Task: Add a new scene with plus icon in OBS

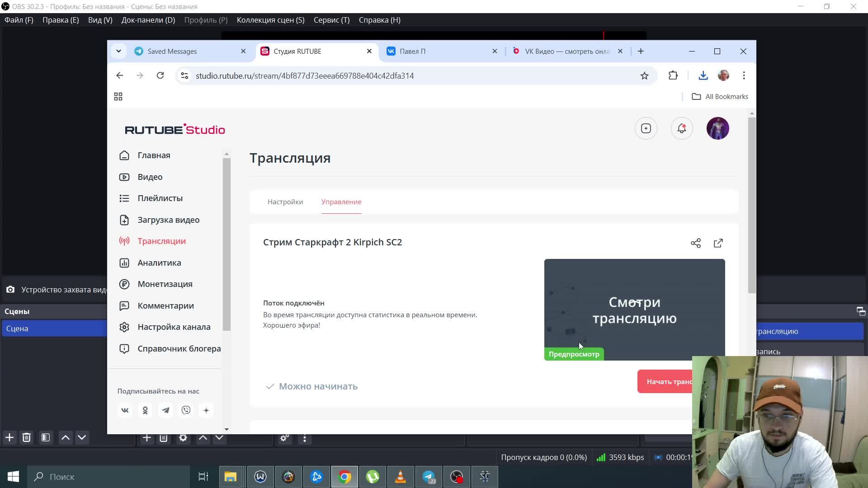Action: 9,437
